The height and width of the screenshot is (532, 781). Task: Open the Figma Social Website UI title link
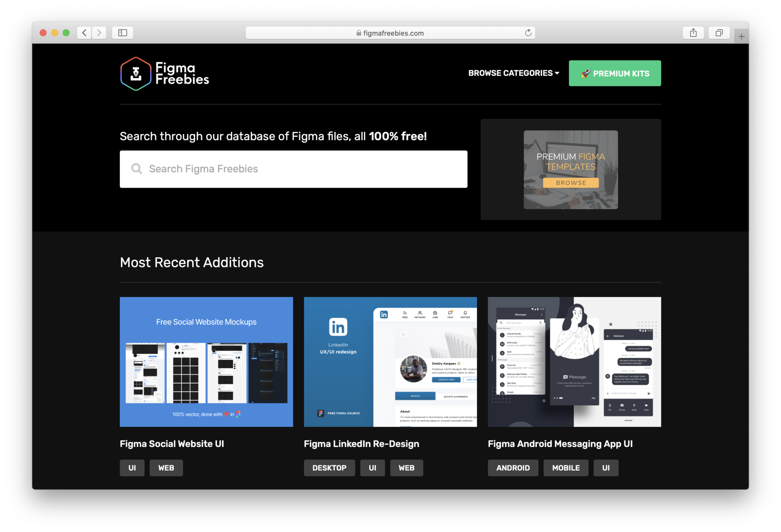pos(172,444)
